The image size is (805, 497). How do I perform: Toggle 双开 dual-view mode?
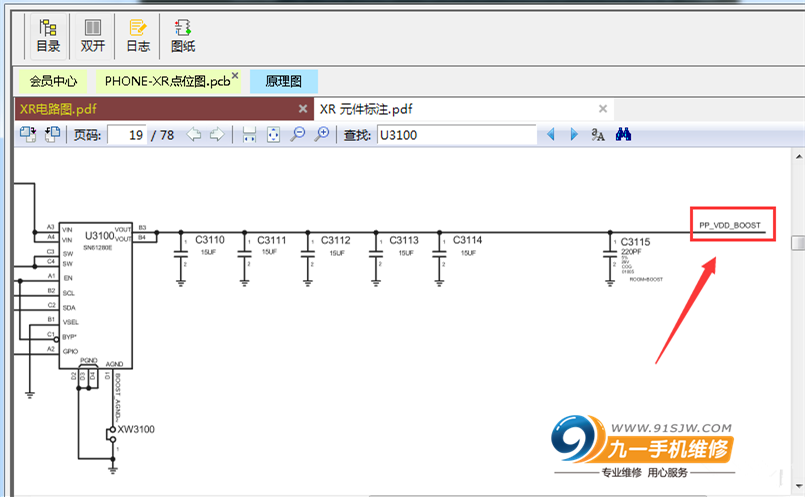click(x=93, y=36)
